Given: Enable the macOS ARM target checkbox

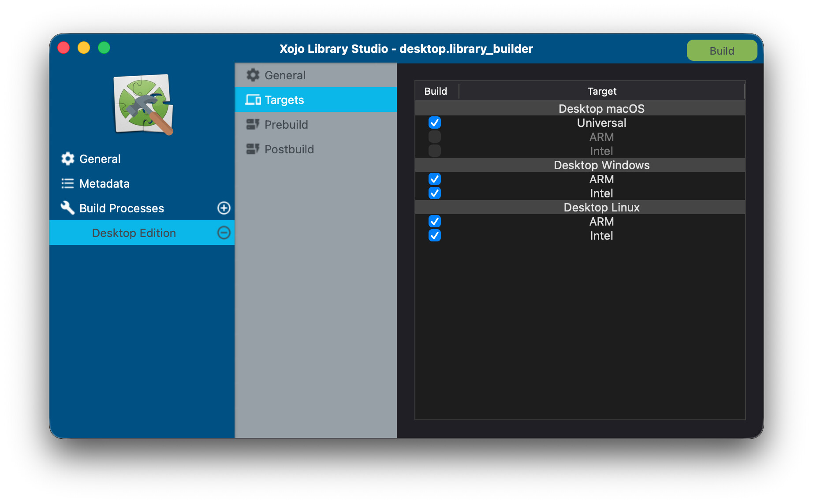Looking at the screenshot, I should coord(434,137).
